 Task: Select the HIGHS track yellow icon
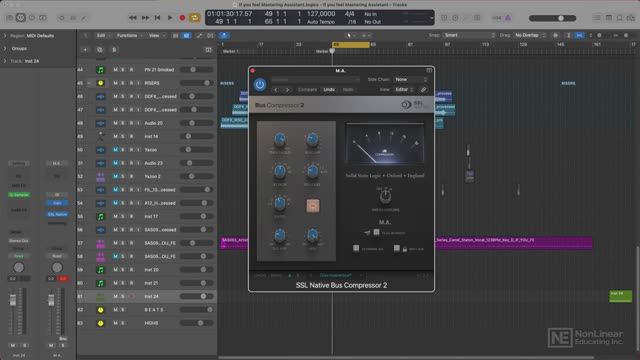pos(100,323)
